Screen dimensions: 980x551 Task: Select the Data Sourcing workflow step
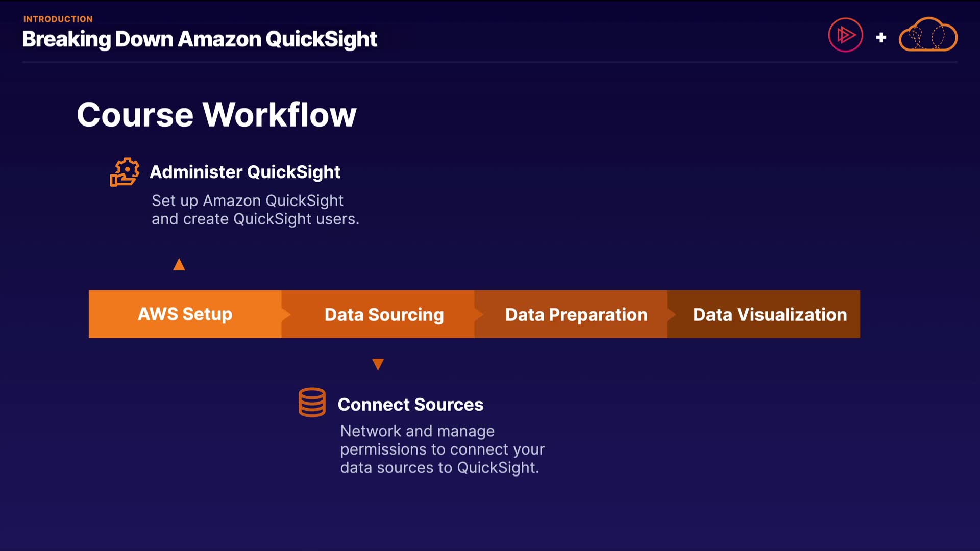(384, 315)
